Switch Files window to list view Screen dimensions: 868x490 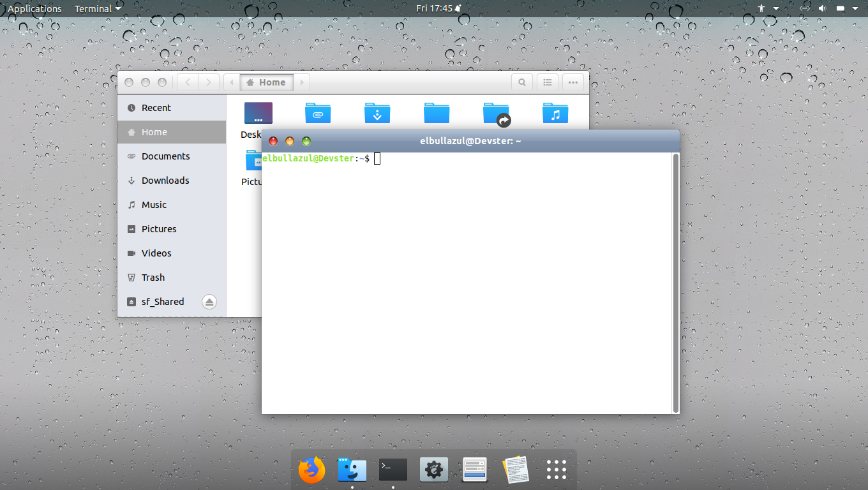(548, 82)
